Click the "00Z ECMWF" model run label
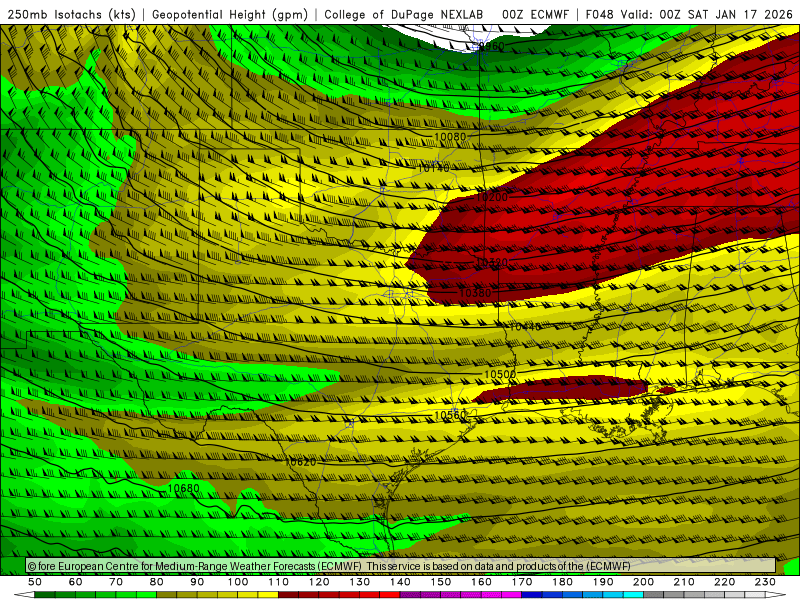The height and width of the screenshot is (600, 800). tap(535, 14)
